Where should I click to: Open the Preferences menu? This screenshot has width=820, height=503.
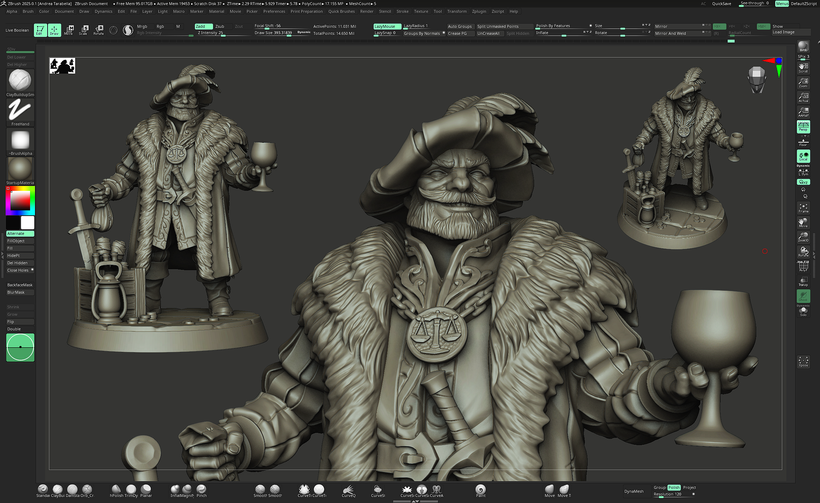[273, 11]
